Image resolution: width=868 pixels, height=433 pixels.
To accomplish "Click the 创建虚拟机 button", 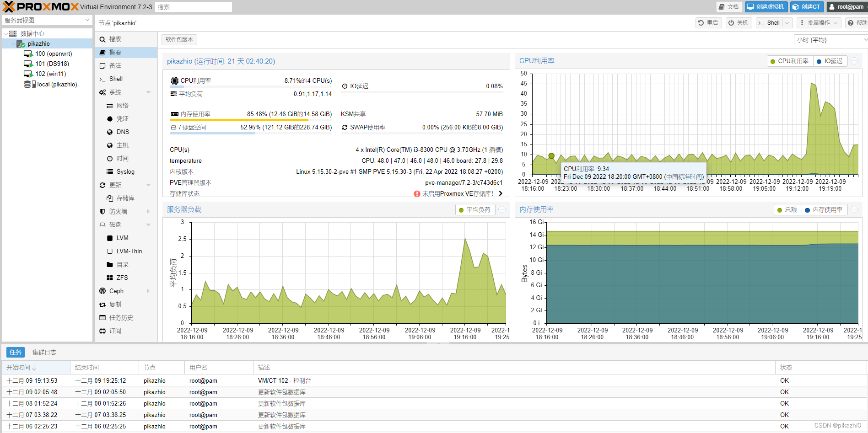I will (766, 7).
